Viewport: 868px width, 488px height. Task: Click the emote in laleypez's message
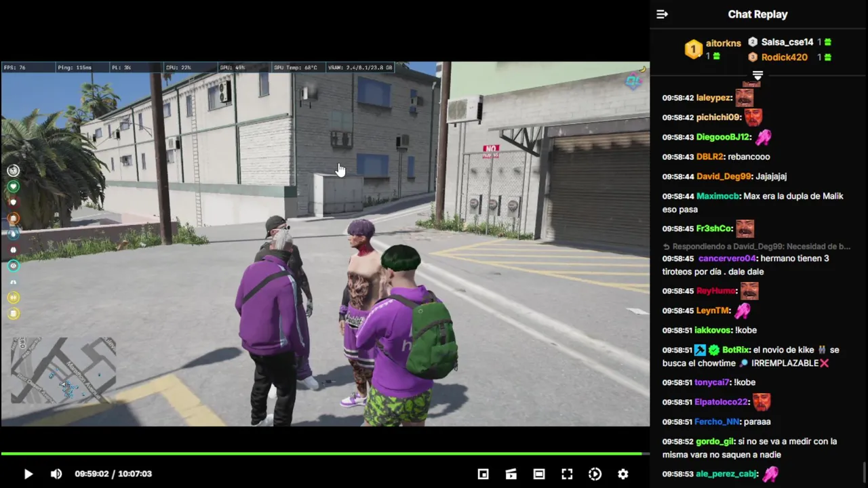coord(744,98)
